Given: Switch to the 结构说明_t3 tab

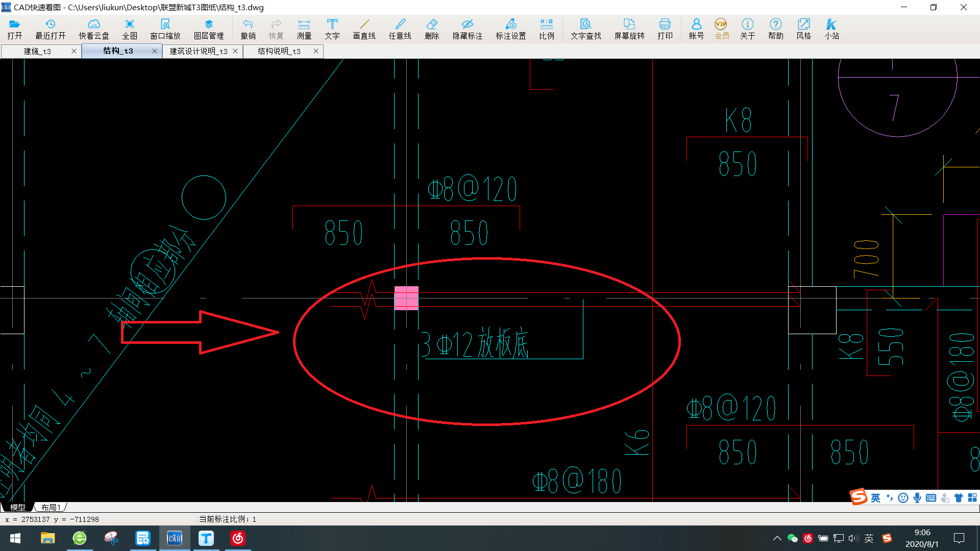Looking at the screenshot, I should coord(279,51).
